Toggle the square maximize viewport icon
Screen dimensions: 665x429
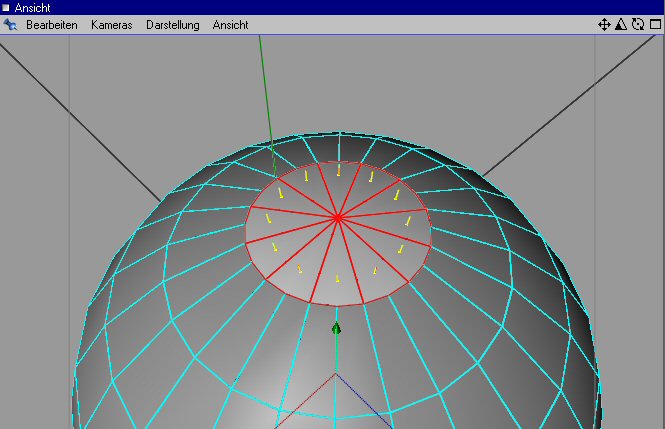click(652, 24)
